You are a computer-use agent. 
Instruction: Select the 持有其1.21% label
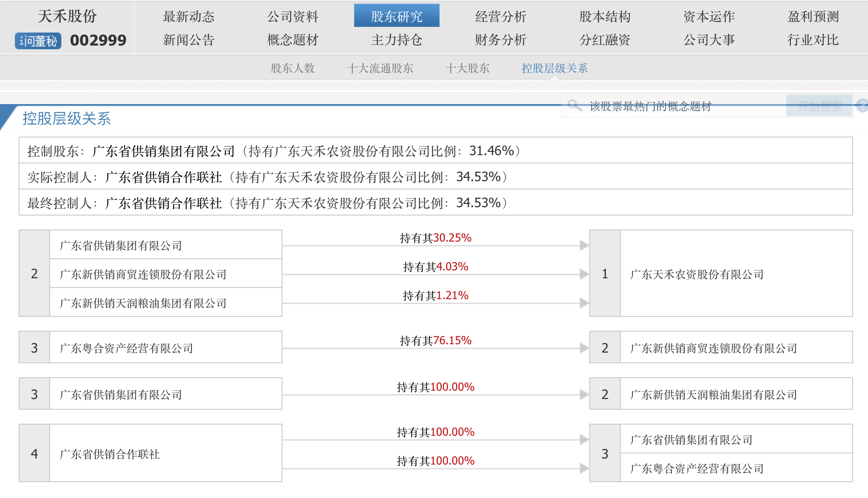pyautogui.click(x=436, y=295)
